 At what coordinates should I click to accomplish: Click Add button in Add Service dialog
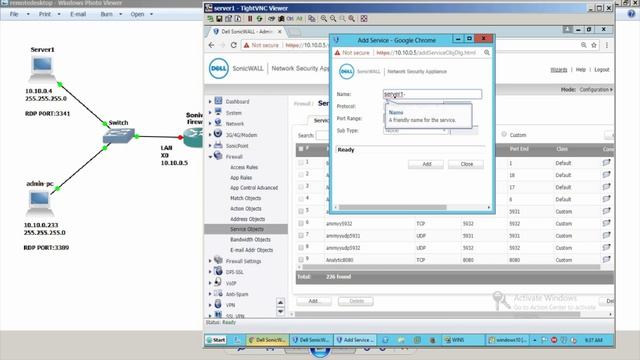click(426, 164)
